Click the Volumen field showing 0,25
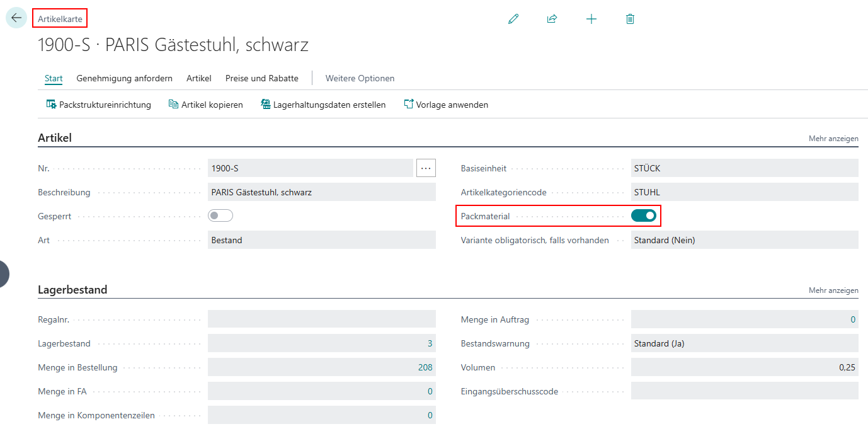This screenshot has height=441, width=868. tap(745, 367)
